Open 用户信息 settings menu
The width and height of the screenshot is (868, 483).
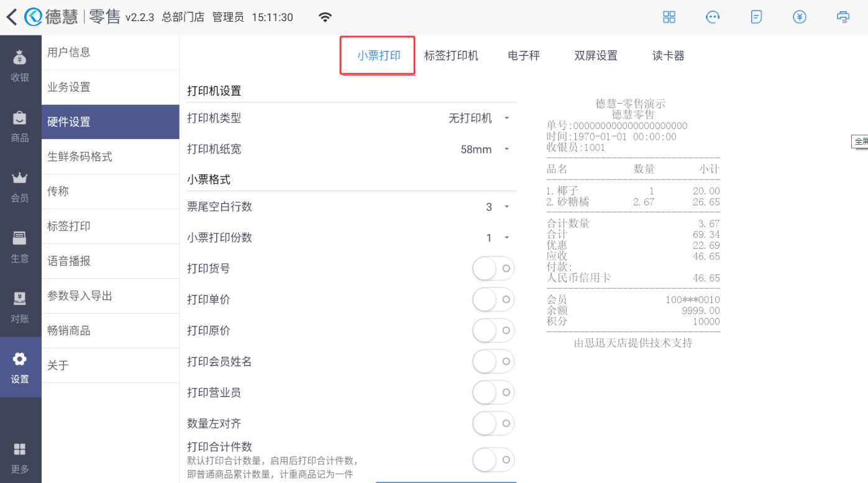click(111, 53)
